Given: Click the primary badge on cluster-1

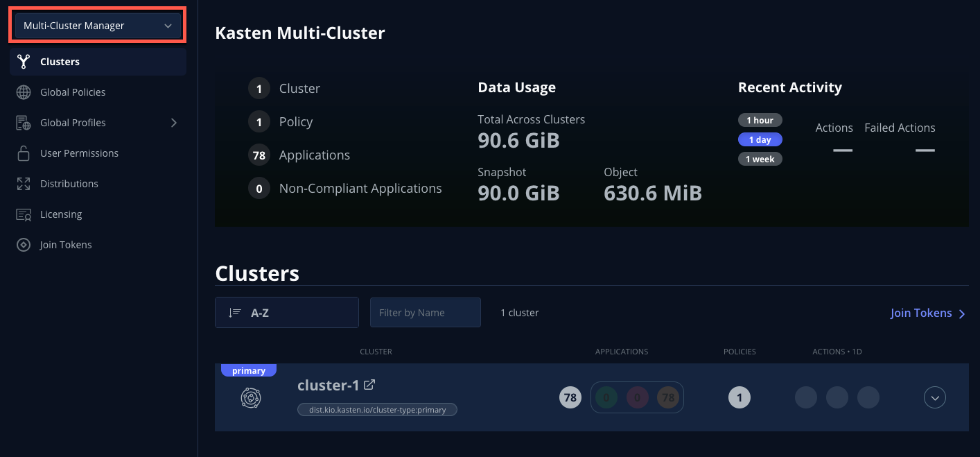Looking at the screenshot, I should (249, 370).
